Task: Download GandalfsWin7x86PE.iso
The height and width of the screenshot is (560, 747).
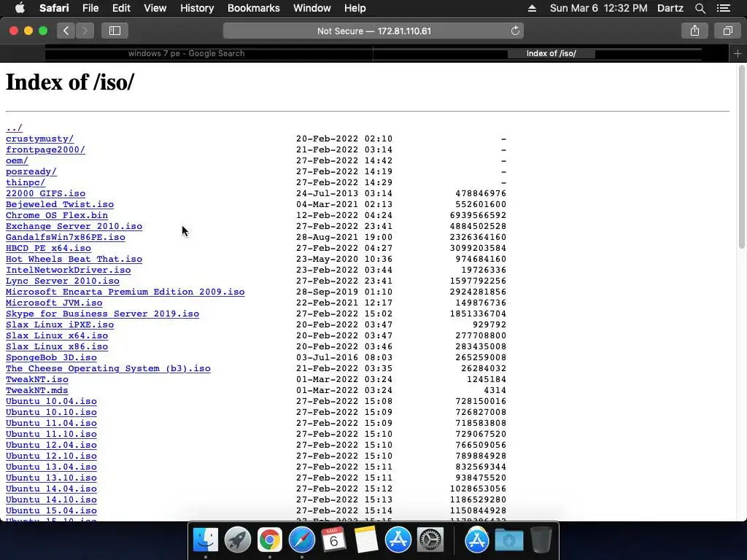Action: click(65, 237)
